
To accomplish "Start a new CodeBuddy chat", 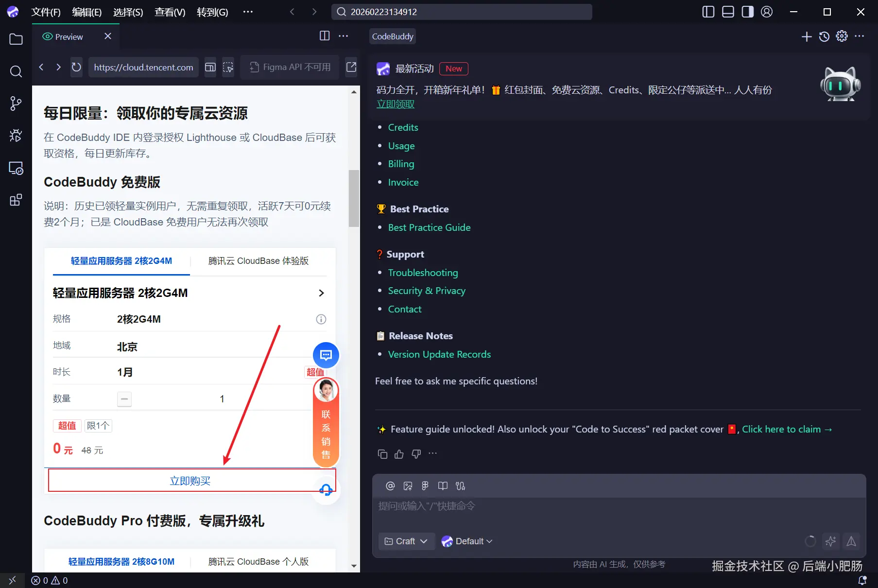I will 807,36.
